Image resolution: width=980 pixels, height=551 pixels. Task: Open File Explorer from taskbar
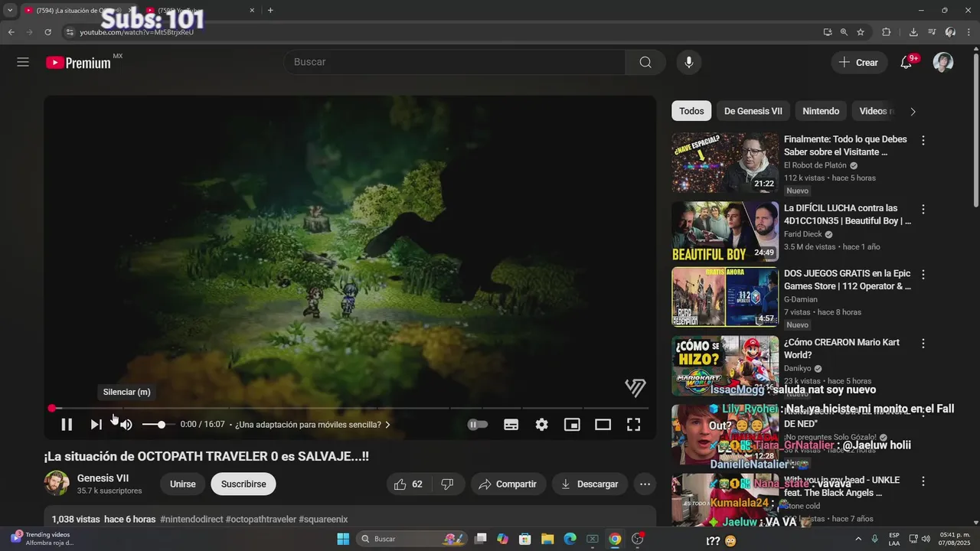[x=547, y=539]
